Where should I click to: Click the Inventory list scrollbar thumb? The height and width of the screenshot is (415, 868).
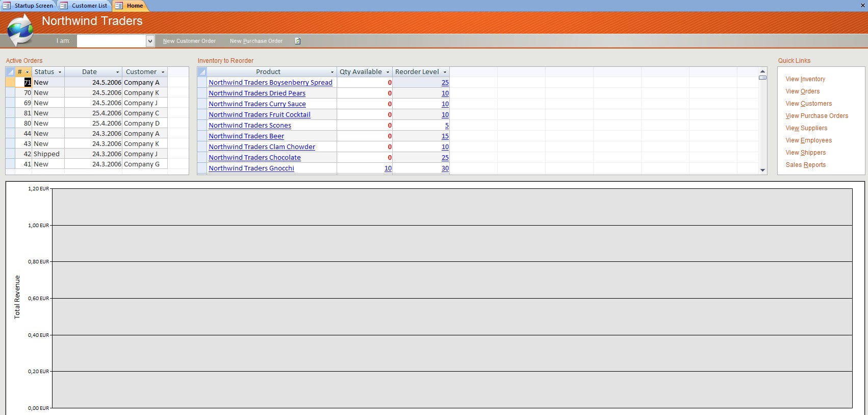[x=762, y=78]
